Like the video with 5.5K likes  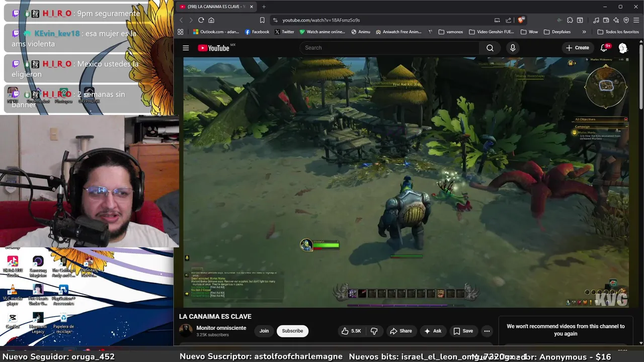(x=351, y=331)
